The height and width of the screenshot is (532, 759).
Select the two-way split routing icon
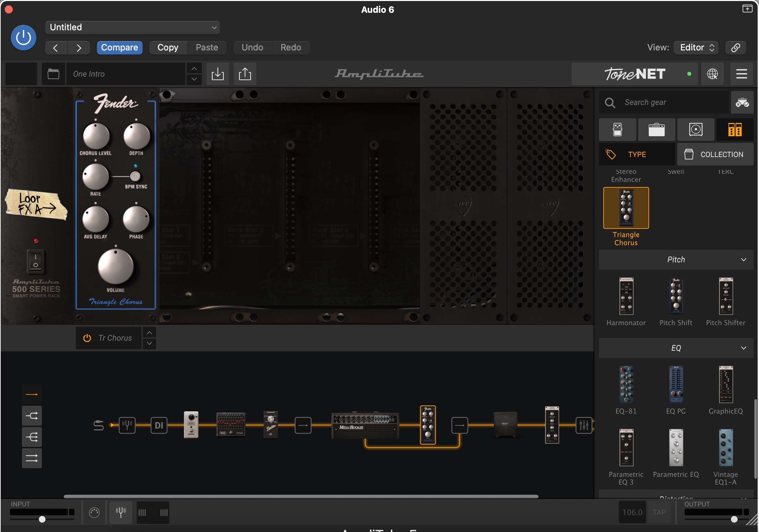point(32,416)
